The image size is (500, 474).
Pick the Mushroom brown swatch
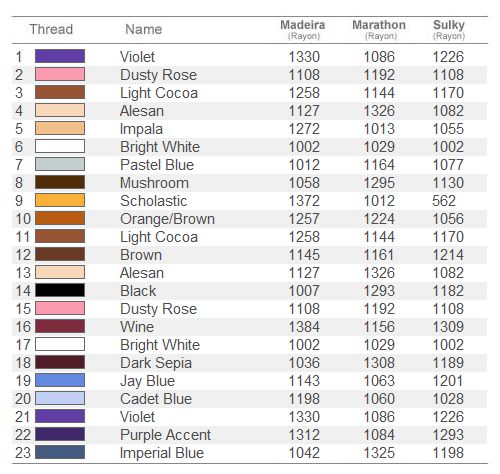[x=60, y=182]
